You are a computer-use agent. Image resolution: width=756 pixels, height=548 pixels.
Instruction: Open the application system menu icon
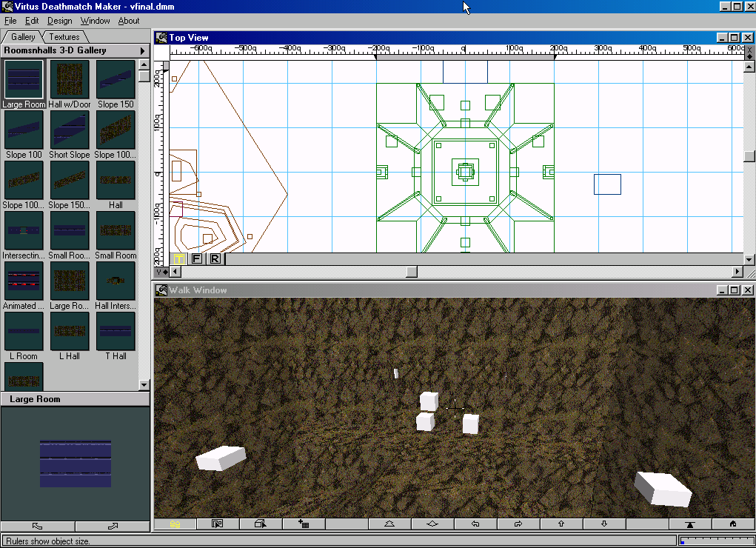coord(7,6)
